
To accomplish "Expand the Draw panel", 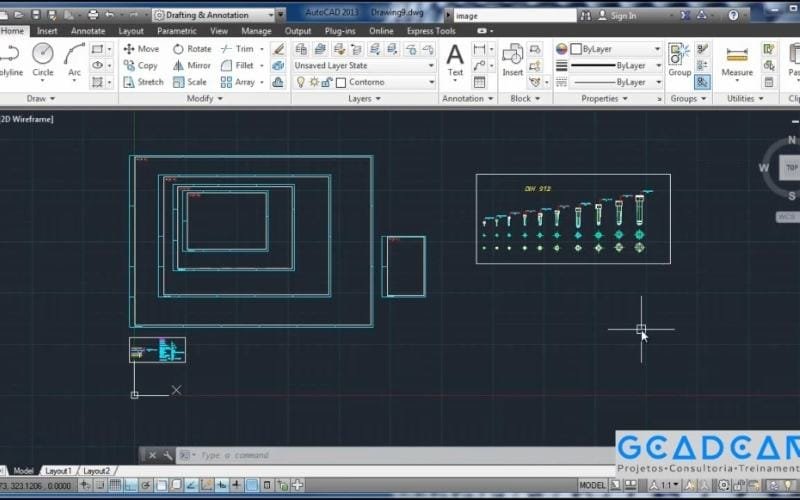I will (41, 98).
